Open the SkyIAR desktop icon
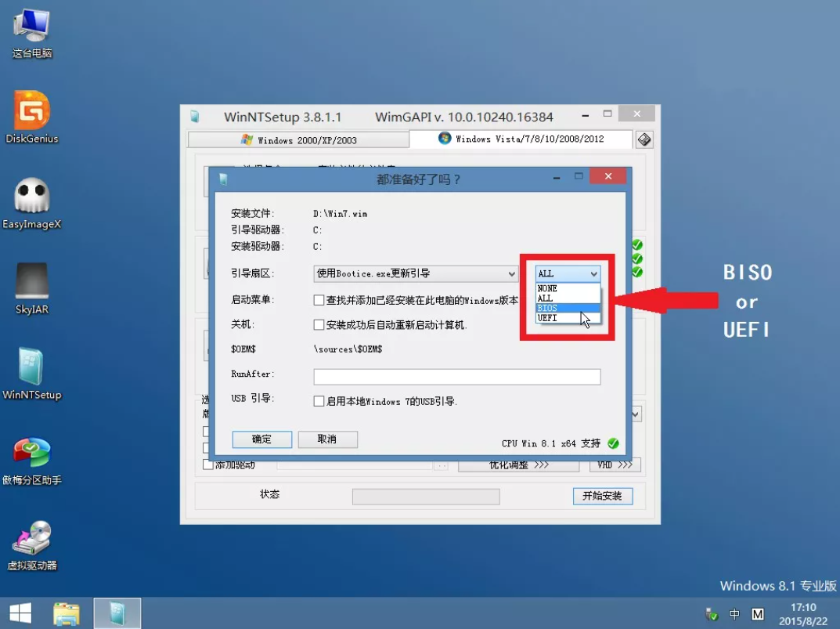This screenshot has width=840, height=629. [x=31, y=288]
